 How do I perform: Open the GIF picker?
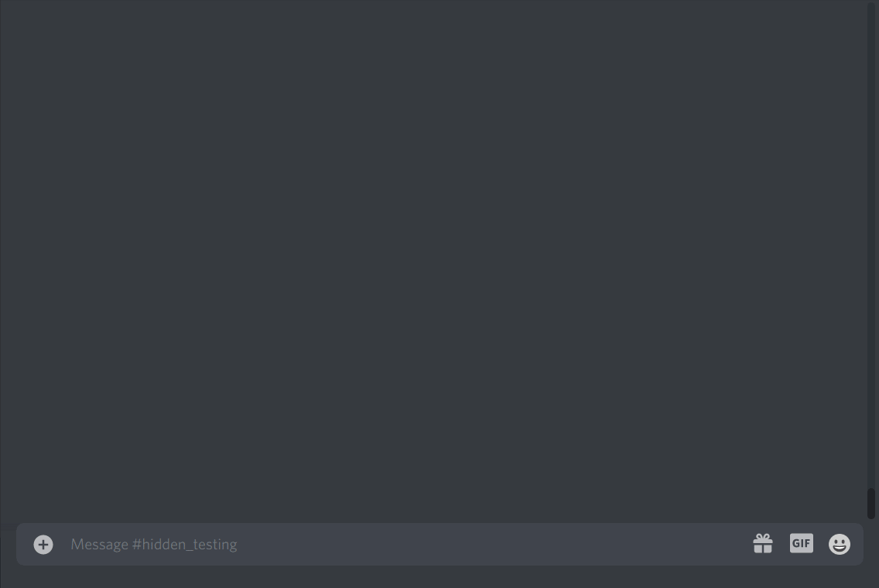pos(801,543)
